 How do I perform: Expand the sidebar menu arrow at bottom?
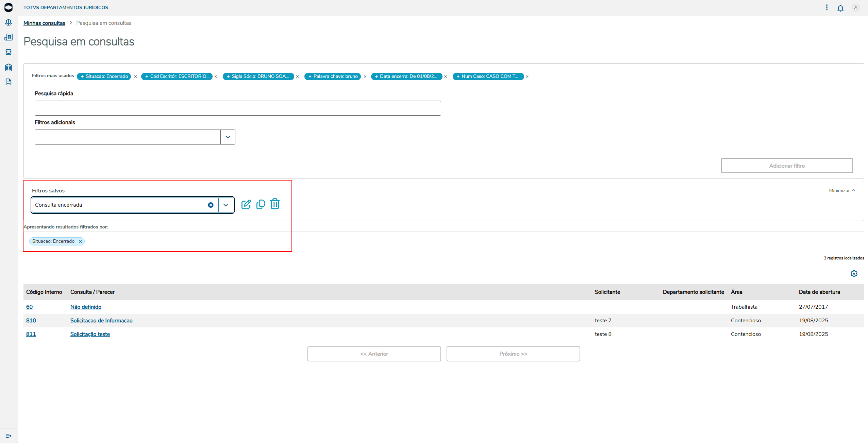[x=9, y=436]
